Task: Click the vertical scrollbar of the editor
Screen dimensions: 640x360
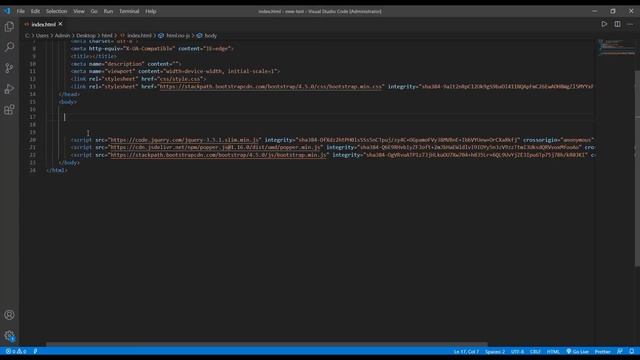Action: coord(637,169)
